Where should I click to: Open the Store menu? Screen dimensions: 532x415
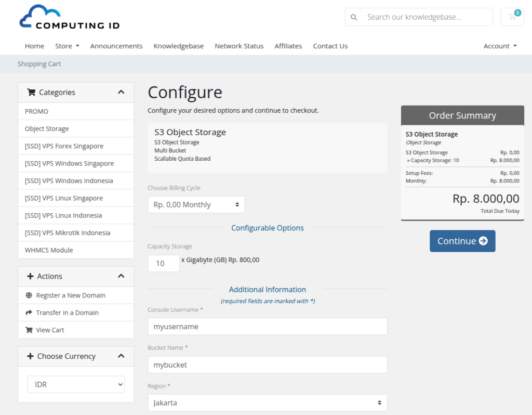(66, 46)
